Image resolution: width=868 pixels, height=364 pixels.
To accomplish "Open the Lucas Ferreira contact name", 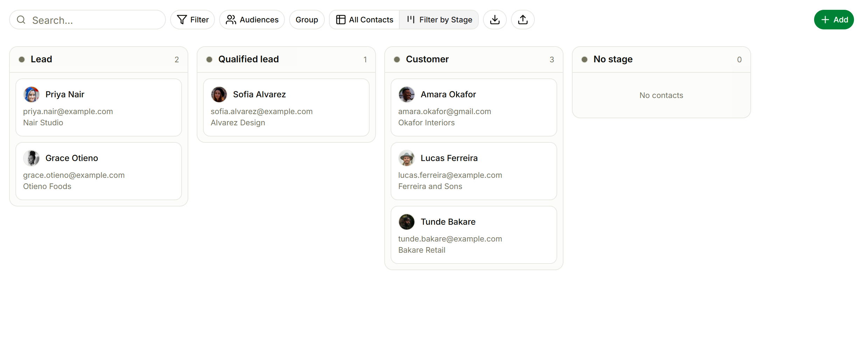I will click(449, 158).
